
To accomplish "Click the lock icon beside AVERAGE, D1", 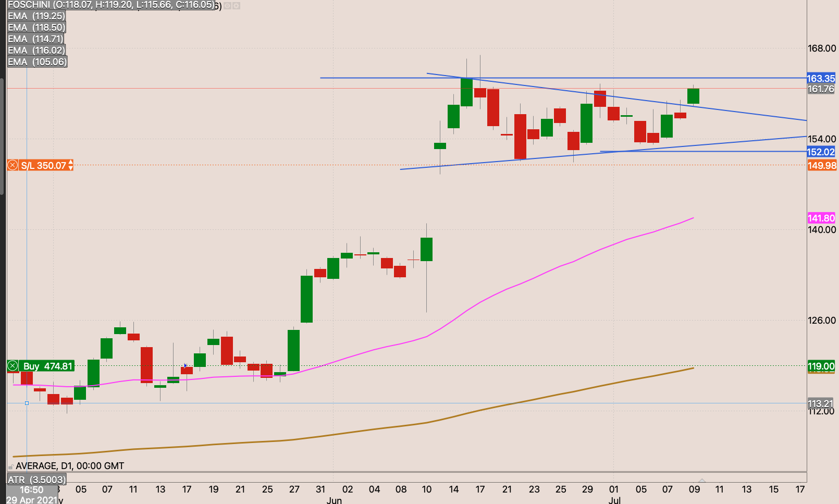I will (10, 466).
